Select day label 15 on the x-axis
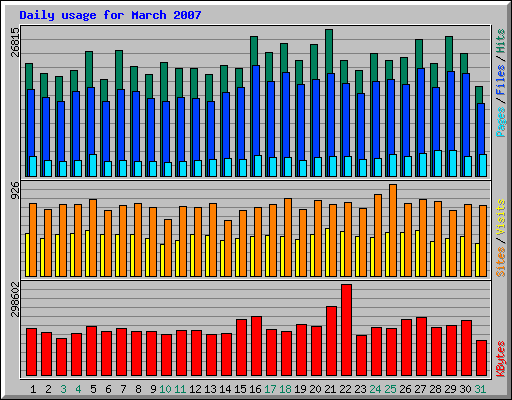512x400 pixels. [x=240, y=389]
